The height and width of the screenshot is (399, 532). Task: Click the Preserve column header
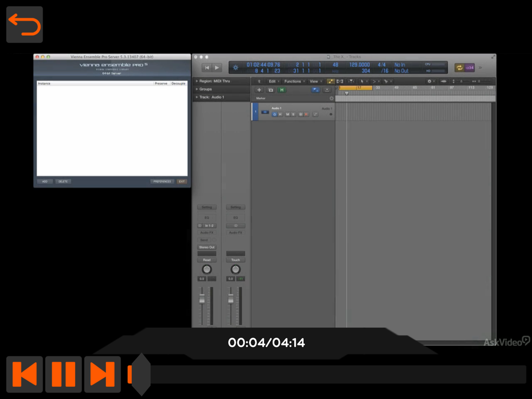pyautogui.click(x=161, y=84)
